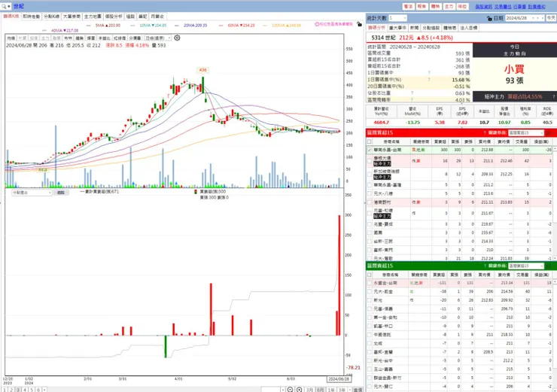Zoom in the chart with plus magnifier

tap(299, 390)
